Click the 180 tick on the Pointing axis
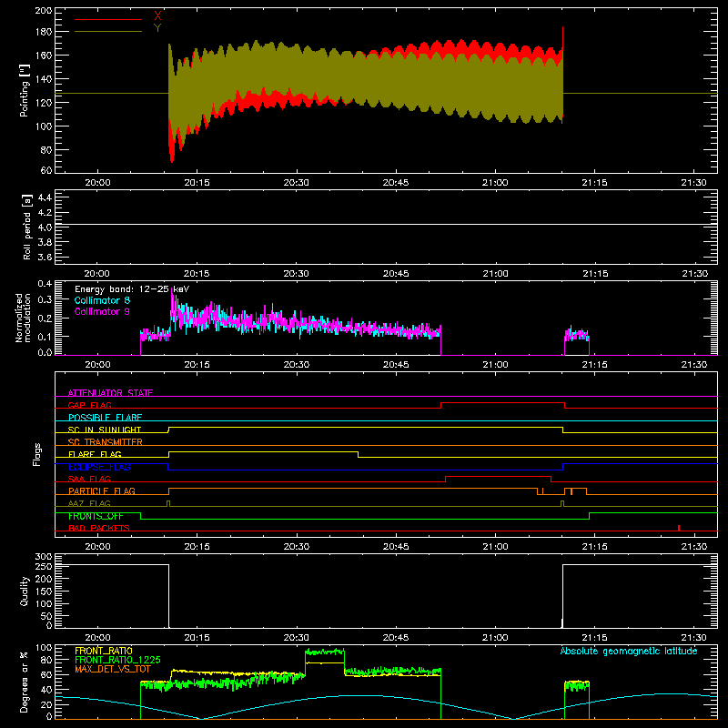Viewport: 728px width, 728px height. pyautogui.click(x=44, y=32)
